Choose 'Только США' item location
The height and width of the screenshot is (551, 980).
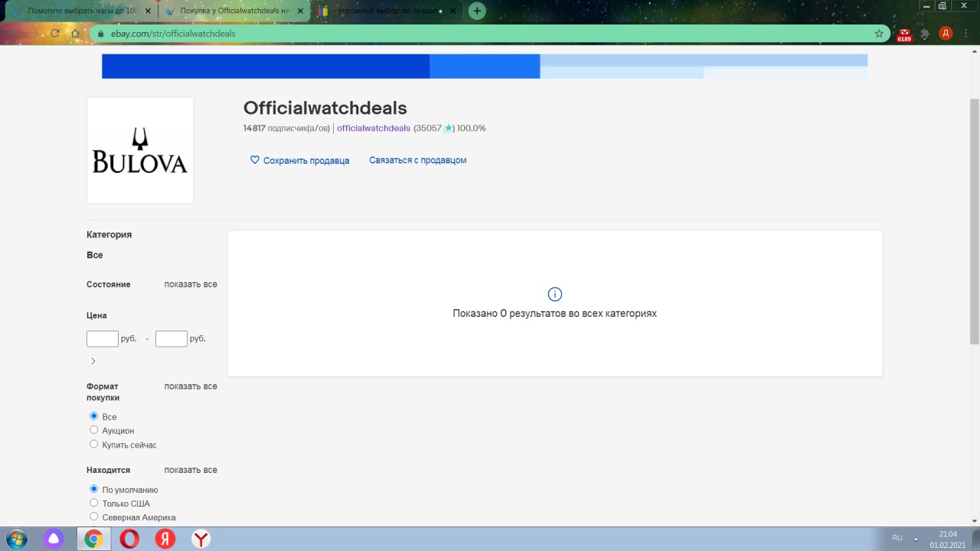(x=94, y=503)
